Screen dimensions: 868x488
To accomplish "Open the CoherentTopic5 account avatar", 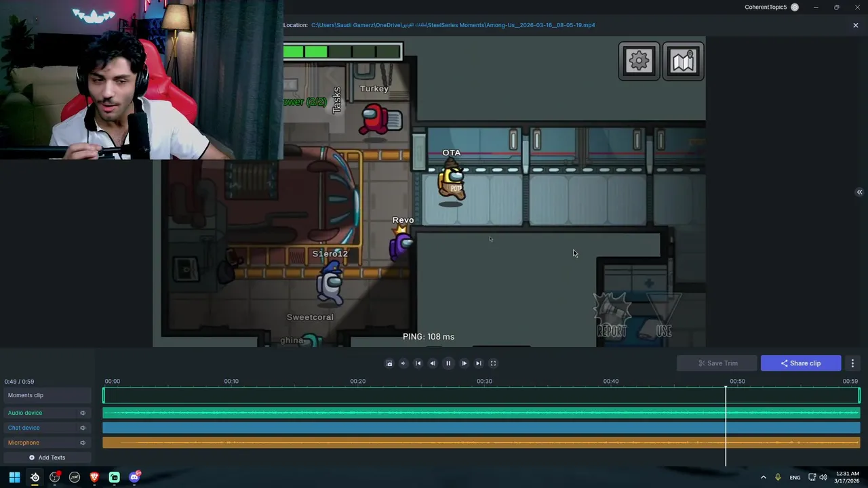I will [795, 7].
